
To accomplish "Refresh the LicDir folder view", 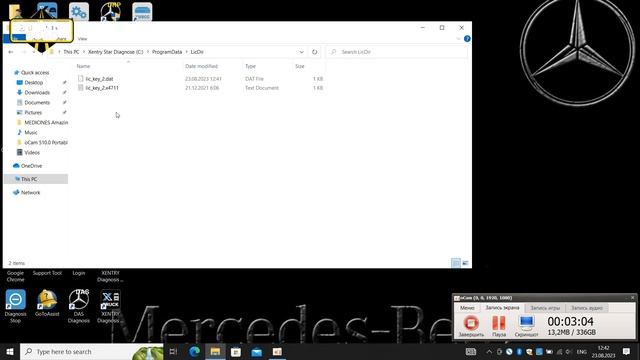I will point(314,52).
